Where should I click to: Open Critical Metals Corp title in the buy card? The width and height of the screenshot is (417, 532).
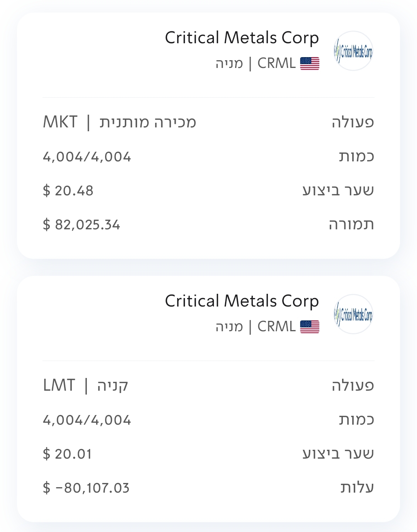tap(242, 301)
